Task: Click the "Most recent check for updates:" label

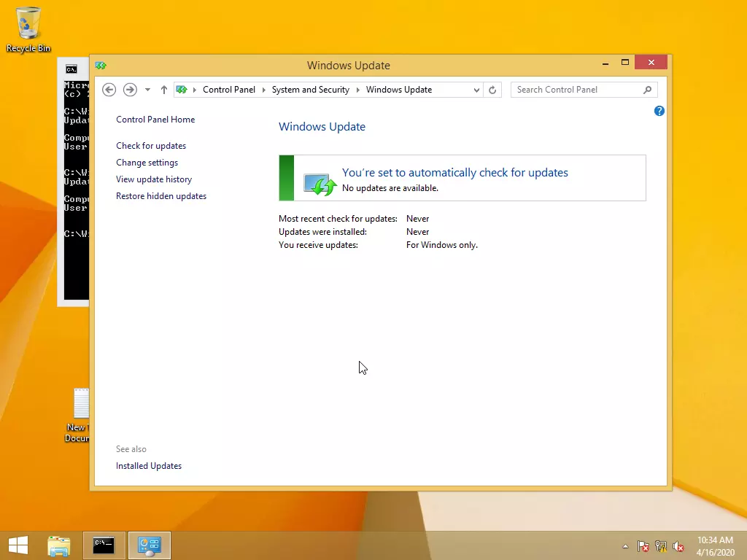Action: coord(338,219)
